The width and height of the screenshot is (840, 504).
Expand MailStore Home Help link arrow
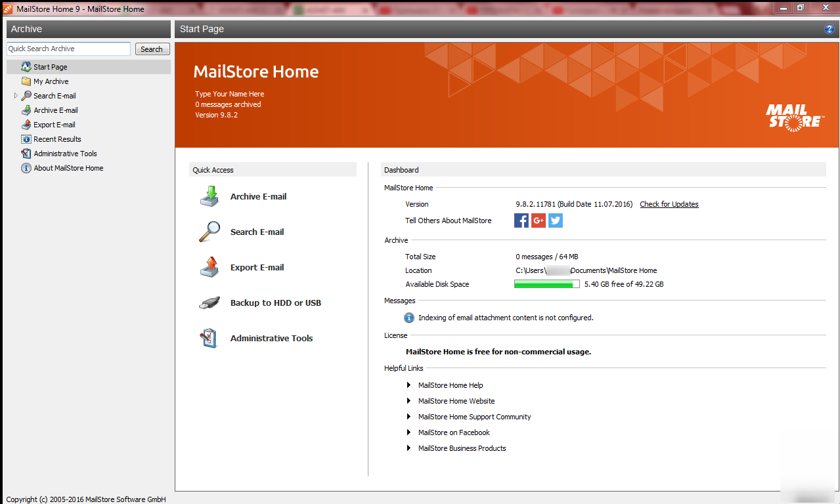point(409,385)
